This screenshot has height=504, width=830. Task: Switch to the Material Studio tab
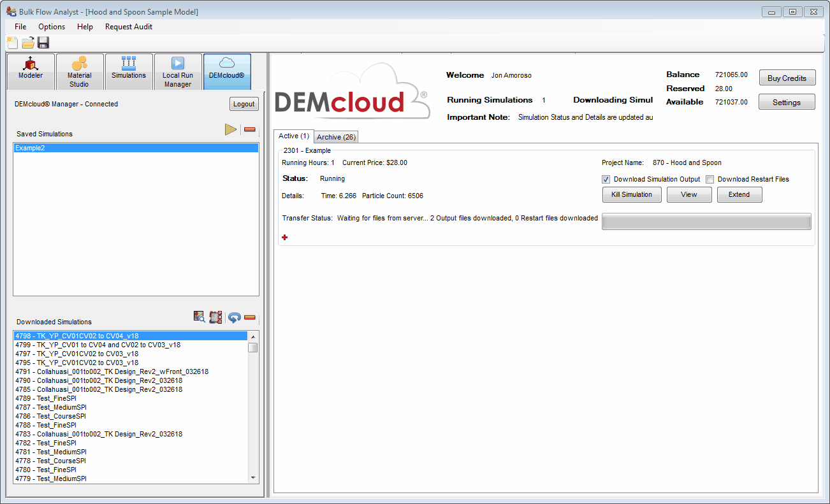click(80, 71)
